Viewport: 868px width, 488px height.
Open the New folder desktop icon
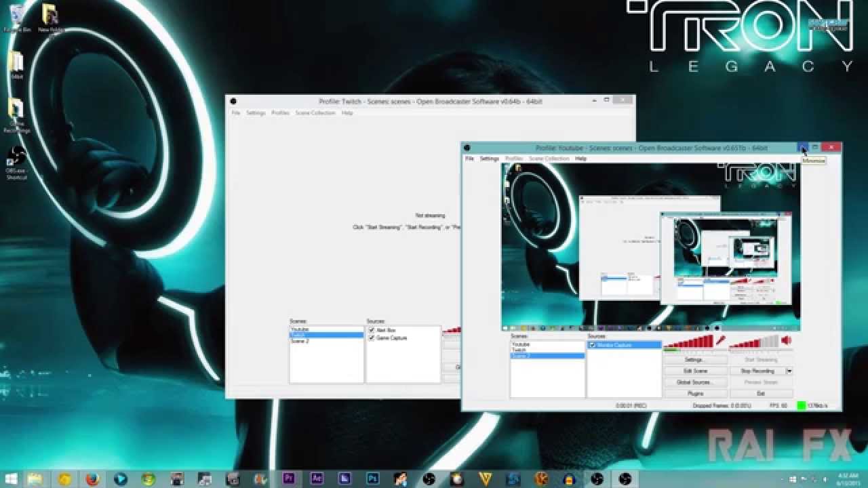coord(50,18)
